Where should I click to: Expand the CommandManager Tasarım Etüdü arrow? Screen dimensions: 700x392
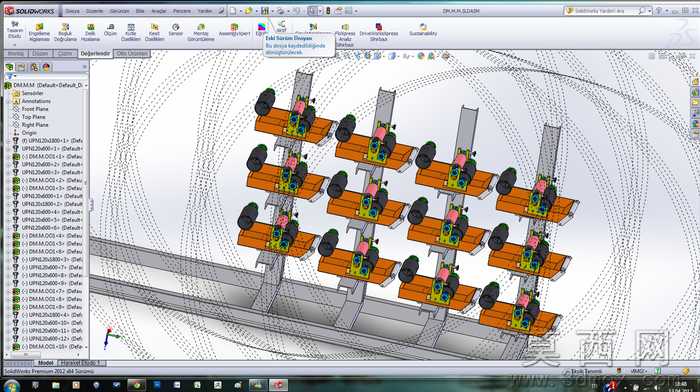click(x=15, y=45)
